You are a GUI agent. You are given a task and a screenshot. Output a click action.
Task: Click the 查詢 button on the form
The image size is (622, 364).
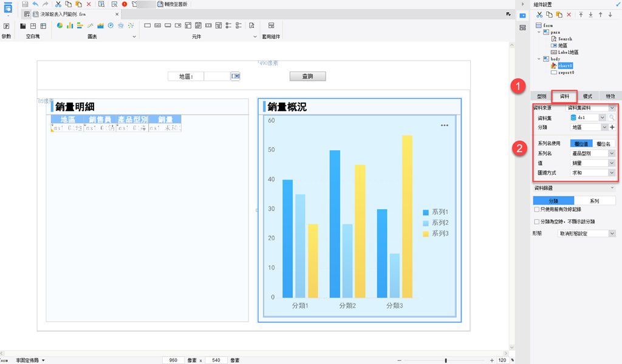pos(308,76)
